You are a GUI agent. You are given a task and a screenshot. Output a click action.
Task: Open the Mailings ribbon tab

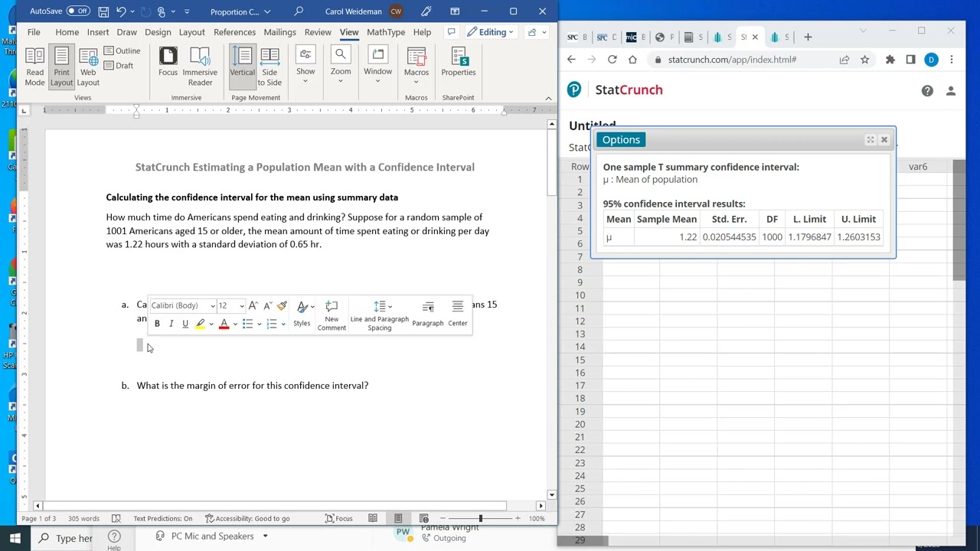click(x=279, y=32)
